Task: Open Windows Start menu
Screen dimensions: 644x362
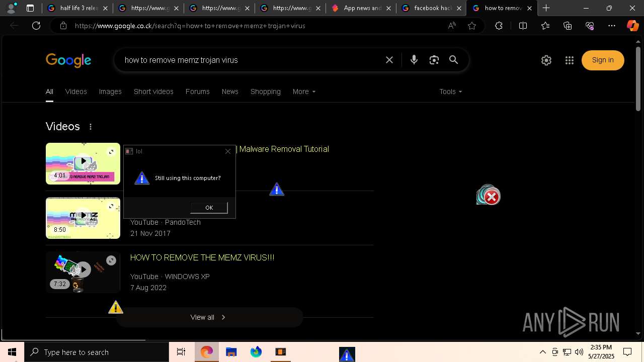Action: click(x=12, y=352)
